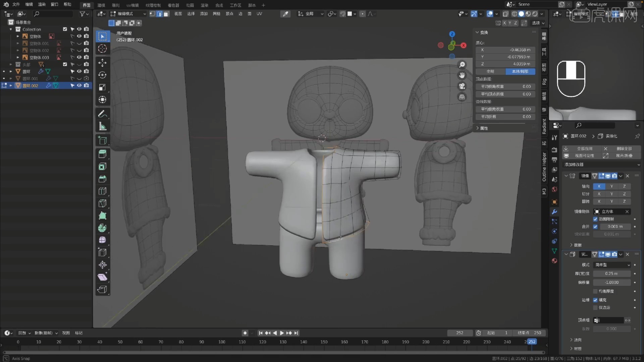The height and width of the screenshot is (362, 644).
Task: Expand 空物体 item in outliner
Action: pos(18,36)
